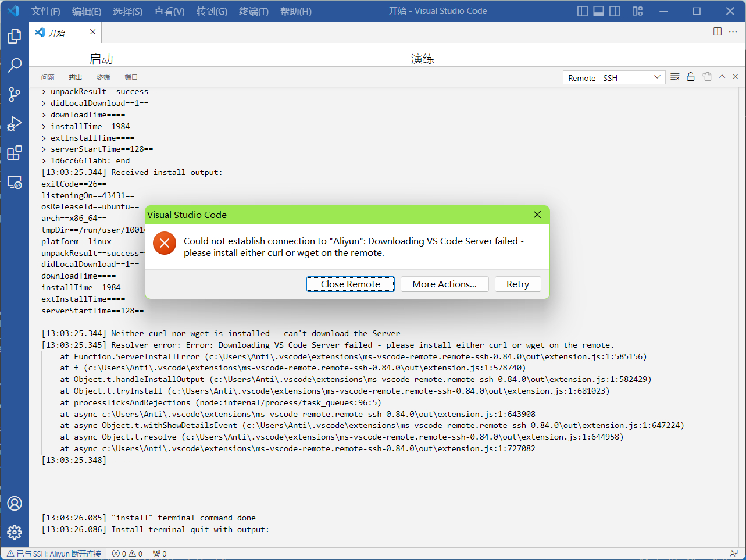The width and height of the screenshot is (746, 560).
Task: Click the error icon in the dialog
Action: (x=165, y=243)
